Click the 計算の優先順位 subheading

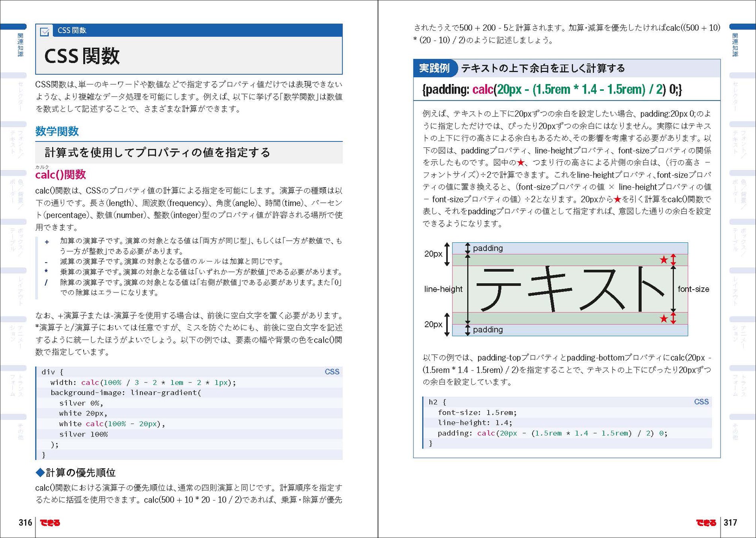[80, 473]
